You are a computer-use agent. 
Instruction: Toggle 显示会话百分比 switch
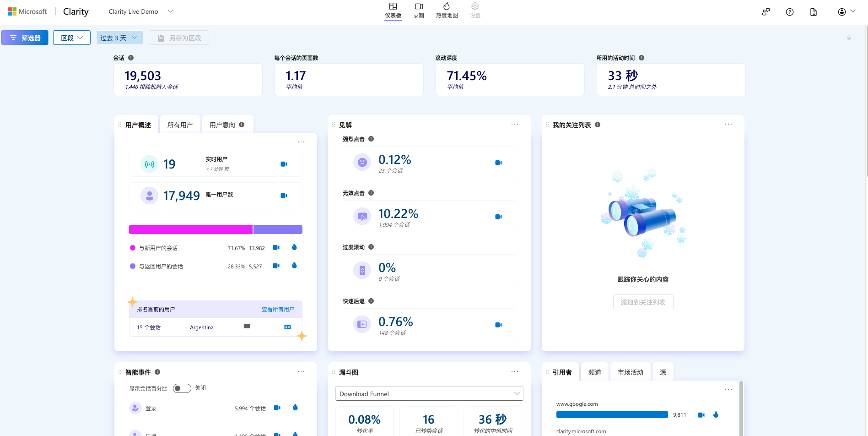click(182, 388)
